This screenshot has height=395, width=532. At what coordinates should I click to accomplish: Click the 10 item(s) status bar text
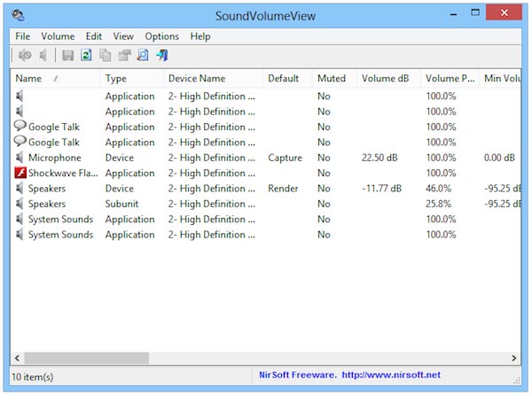tap(33, 376)
